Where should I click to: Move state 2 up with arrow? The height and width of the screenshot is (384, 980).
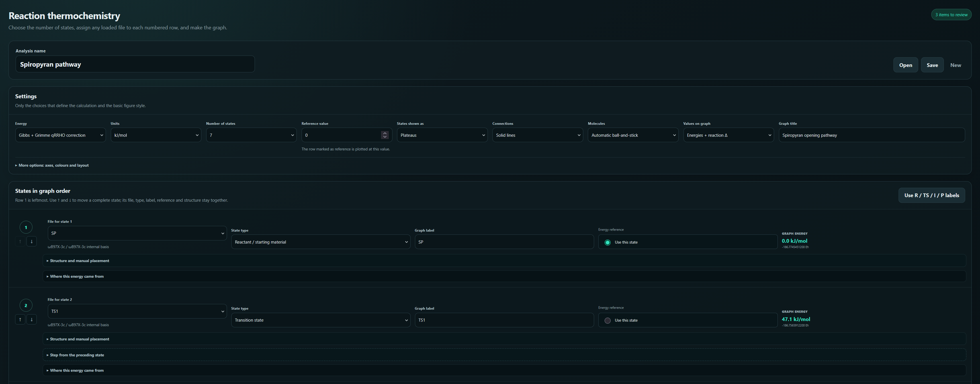(x=20, y=319)
